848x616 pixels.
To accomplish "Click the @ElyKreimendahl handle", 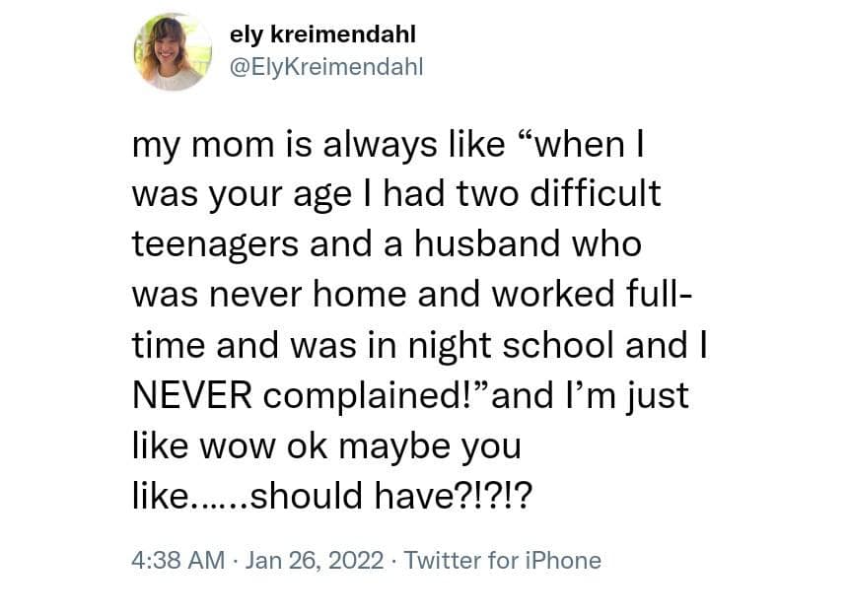I will click(x=325, y=67).
